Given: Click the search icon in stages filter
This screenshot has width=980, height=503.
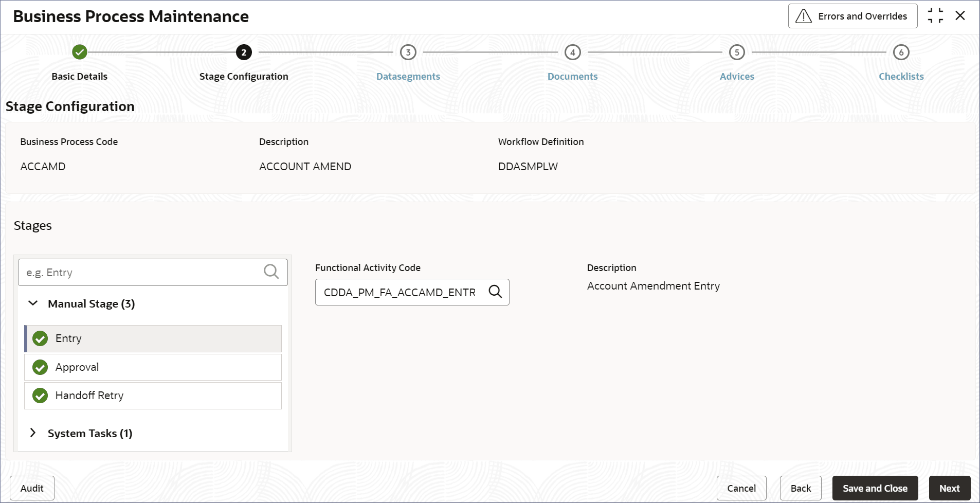Looking at the screenshot, I should [x=271, y=272].
